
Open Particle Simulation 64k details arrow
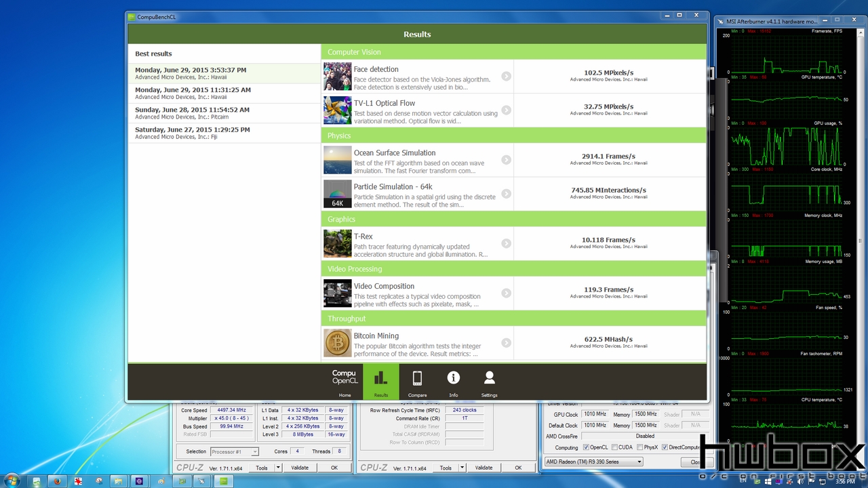click(506, 194)
